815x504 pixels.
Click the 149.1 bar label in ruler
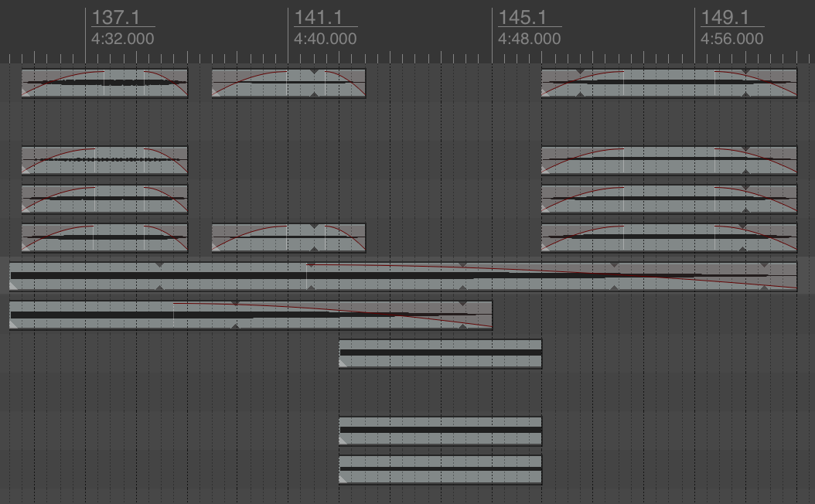pyautogui.click(x=725, y=18)
